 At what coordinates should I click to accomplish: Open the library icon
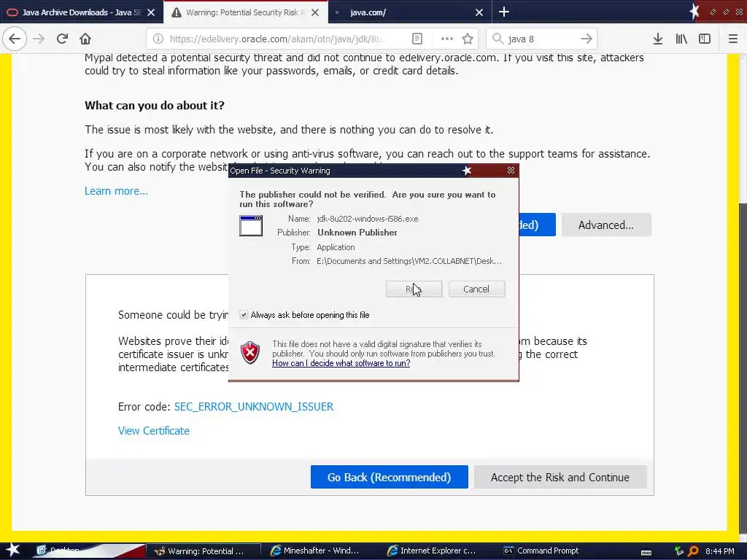click(681, 39)
